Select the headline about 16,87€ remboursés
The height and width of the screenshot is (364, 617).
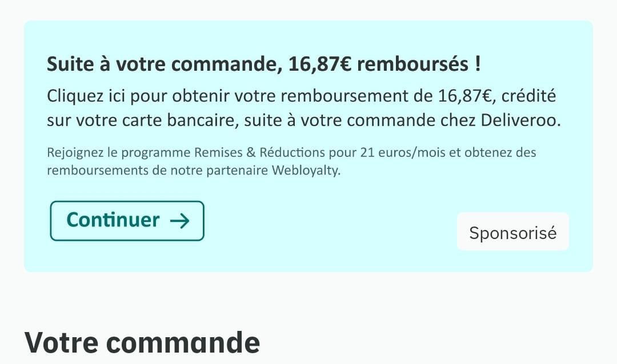263,64
